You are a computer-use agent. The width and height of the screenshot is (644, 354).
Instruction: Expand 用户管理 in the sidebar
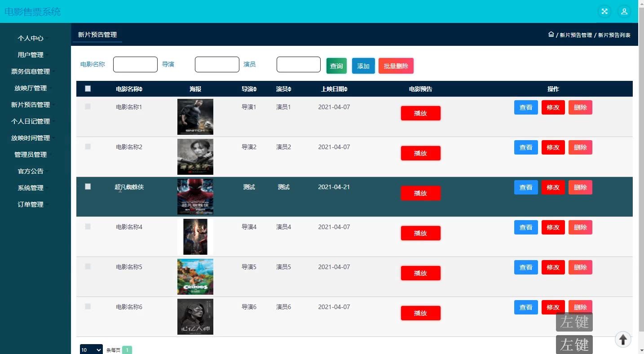pos(31,55)
